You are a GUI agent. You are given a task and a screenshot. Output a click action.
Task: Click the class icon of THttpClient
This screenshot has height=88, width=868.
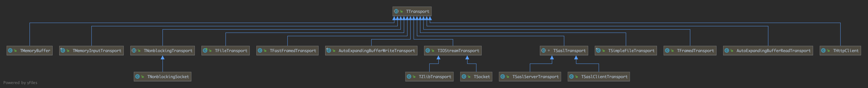[x=823, y=51]
